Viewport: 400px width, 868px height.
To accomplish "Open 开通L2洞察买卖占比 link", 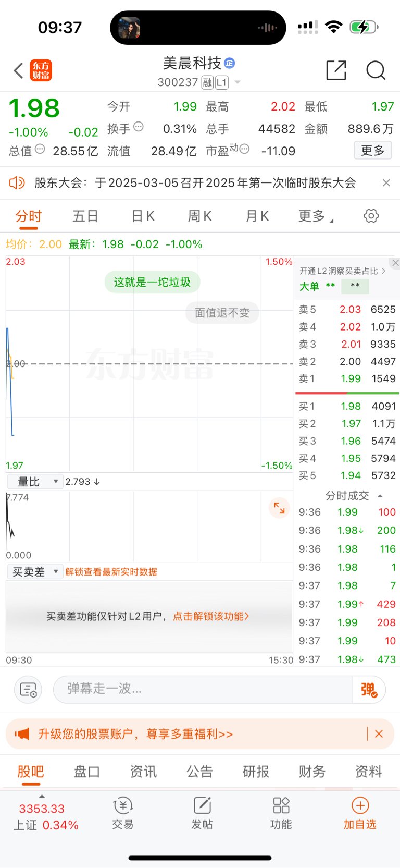I will tap(342, 271).
